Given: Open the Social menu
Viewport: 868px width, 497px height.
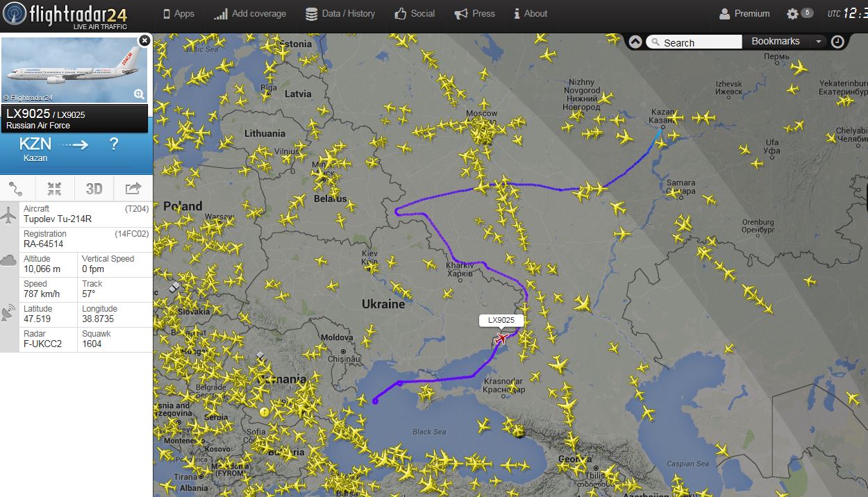Looking at the screenshot, I should 415,14.
